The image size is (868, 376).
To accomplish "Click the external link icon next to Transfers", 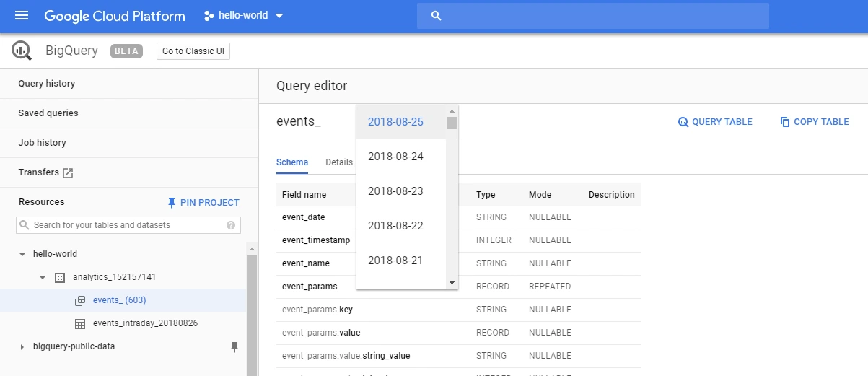I will pos(68,172).
